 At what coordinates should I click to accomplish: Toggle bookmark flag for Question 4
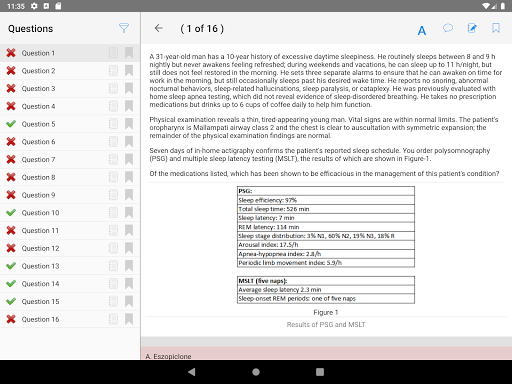[129, 106]
